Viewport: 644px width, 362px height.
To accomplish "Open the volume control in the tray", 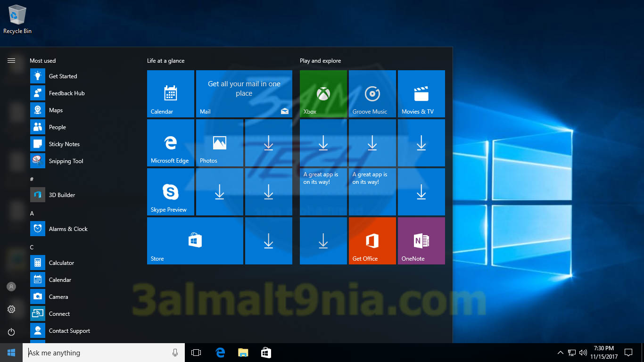I will [x=583, y=353].
